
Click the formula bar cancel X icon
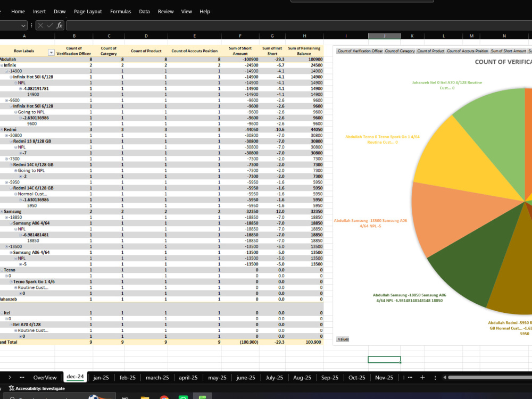tap(40, 26)
